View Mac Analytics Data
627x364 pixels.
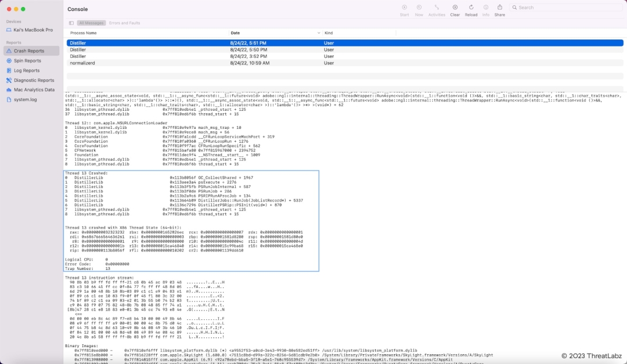point(32,90)
